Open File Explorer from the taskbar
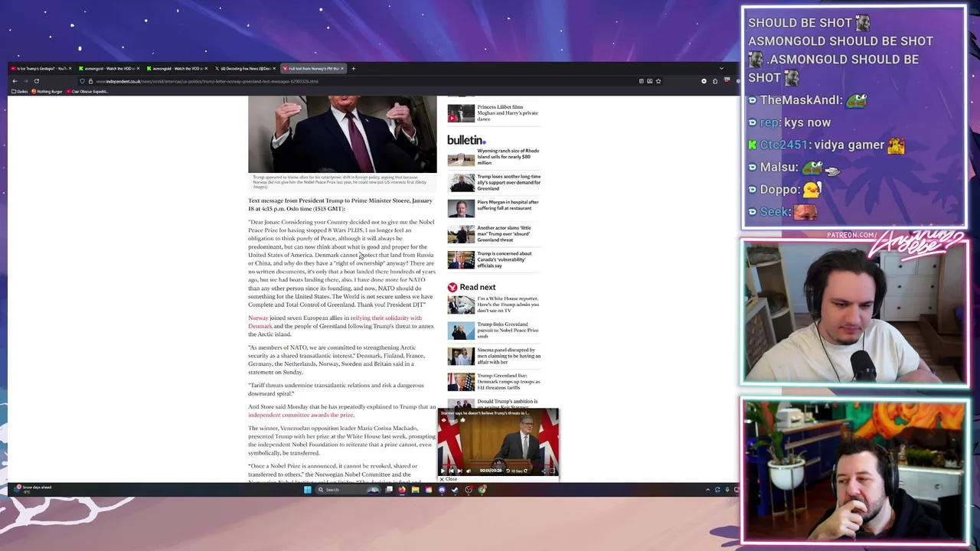Viewport: 980px width, 551px height. coord(415,489)
